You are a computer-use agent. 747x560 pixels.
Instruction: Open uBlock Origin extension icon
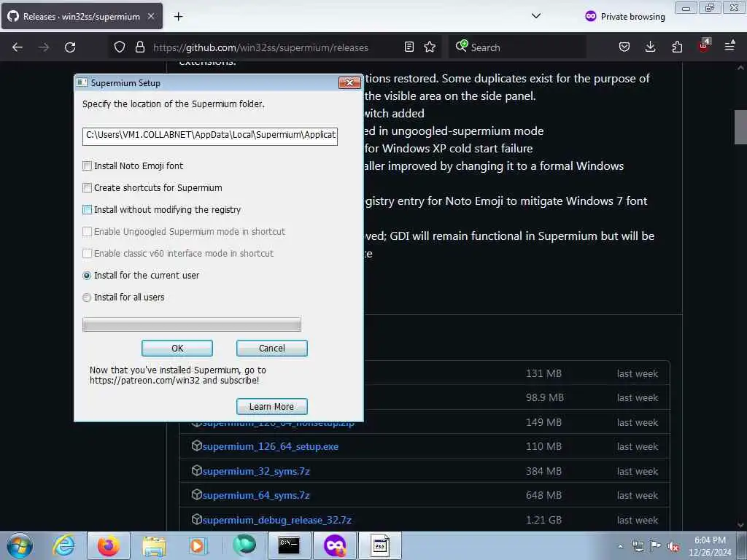[704, 46]
